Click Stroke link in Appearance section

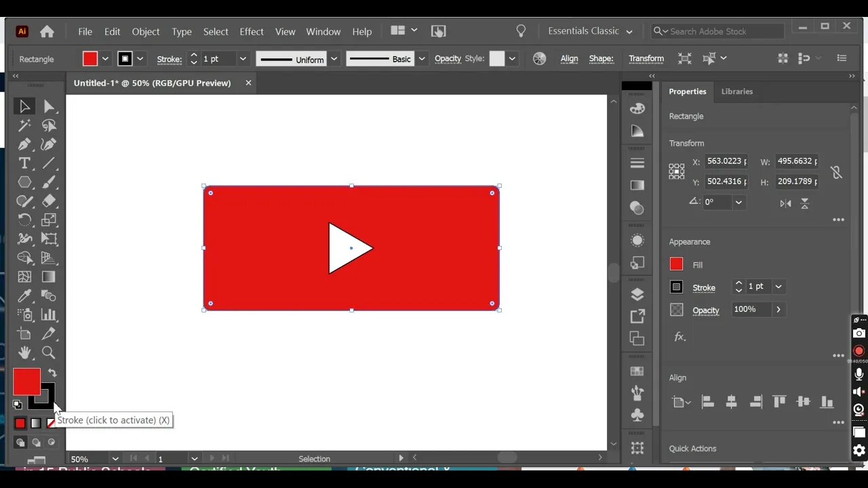coord(704,287)
